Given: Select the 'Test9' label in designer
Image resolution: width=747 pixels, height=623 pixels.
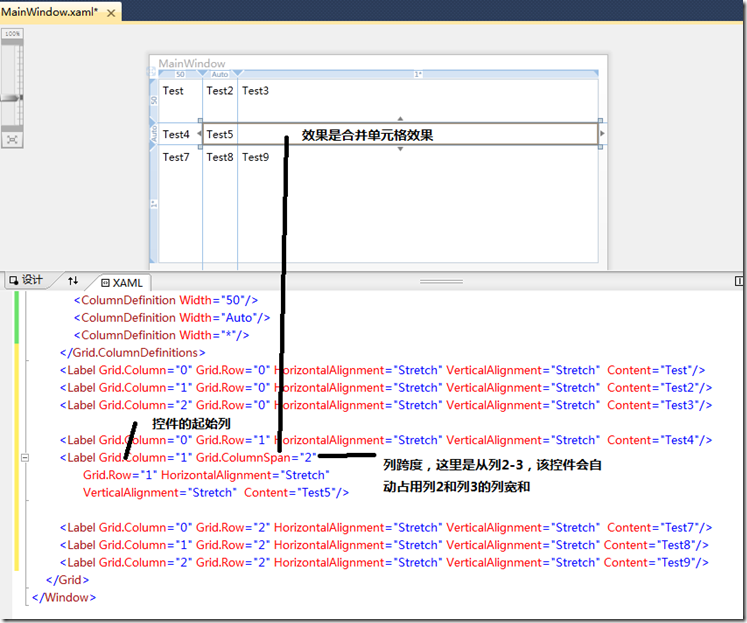Looking at the screenshot, I should 255,157.
